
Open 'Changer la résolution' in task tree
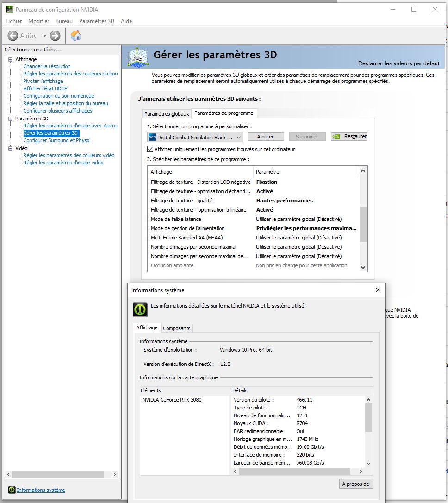(x=47, y=66)
